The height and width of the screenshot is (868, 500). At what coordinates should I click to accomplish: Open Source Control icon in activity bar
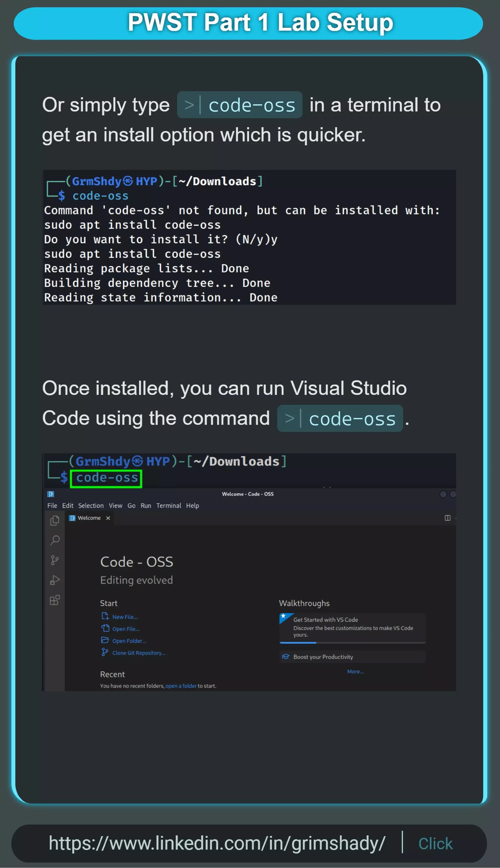tap(55, 560)
